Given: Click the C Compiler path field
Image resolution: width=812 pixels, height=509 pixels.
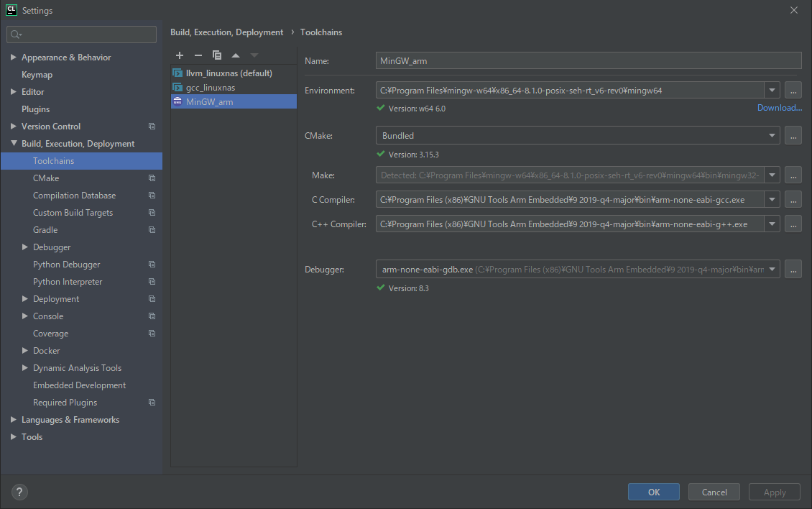Looking at the screenshot, I should tap(570, 200).
